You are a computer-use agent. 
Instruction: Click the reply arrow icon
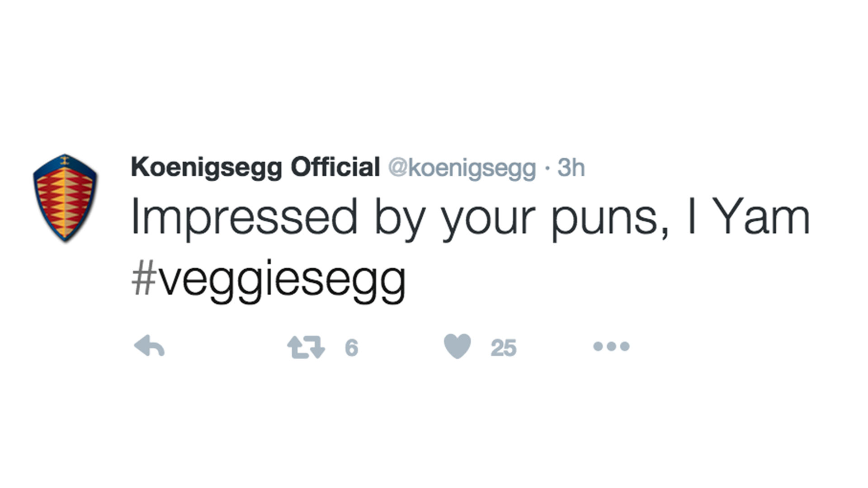(149, 347)
